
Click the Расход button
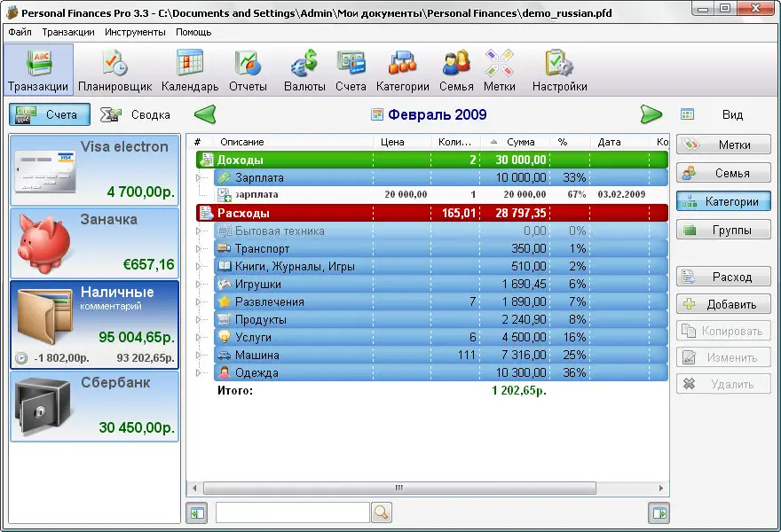tap(723, 277)
